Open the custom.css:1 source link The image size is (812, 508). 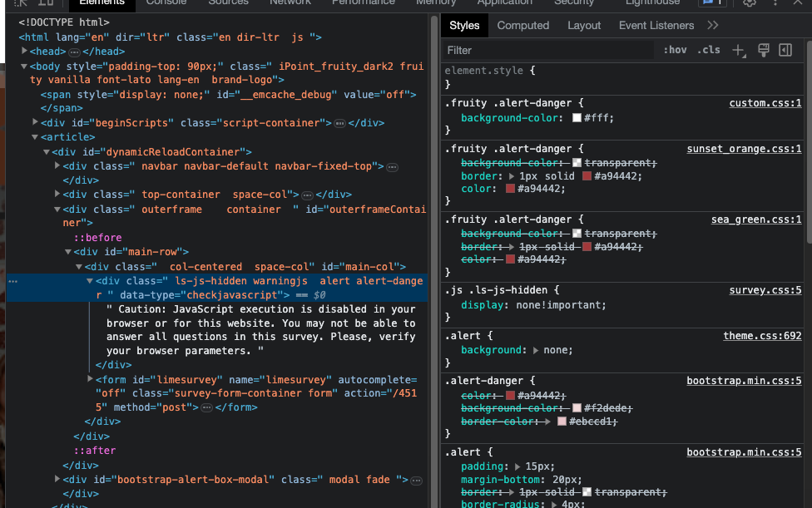point(765,104)
